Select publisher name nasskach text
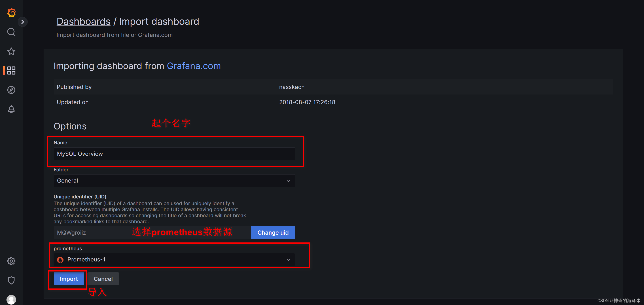Viewport: 644px width, 305px height. point(292,87)
